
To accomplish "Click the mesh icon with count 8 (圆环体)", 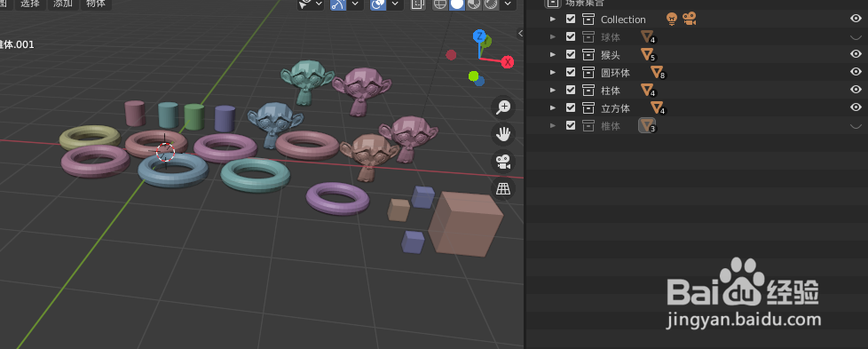I will 658,73.
